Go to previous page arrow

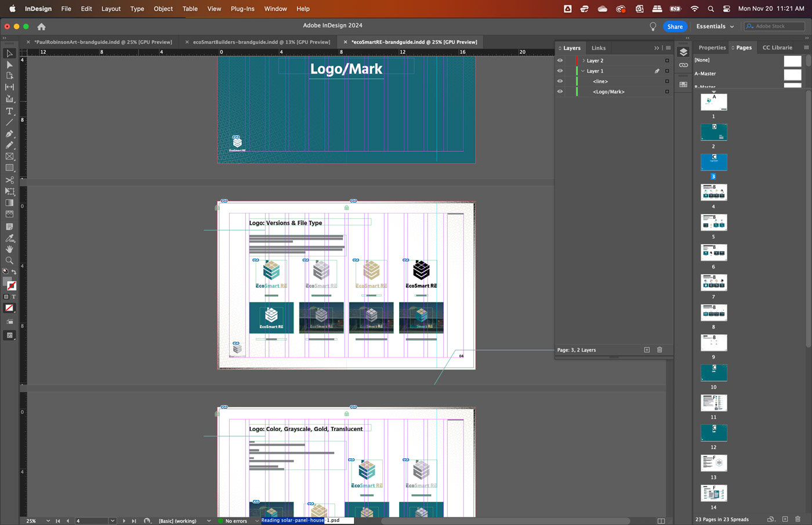pyautogui.click(x=68, y=521)
